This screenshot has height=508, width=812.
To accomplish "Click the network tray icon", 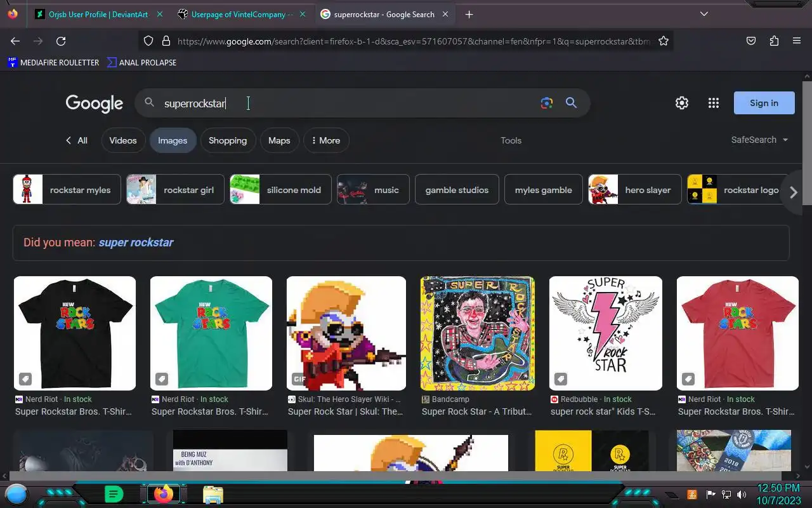I will [x=726, y=494].
